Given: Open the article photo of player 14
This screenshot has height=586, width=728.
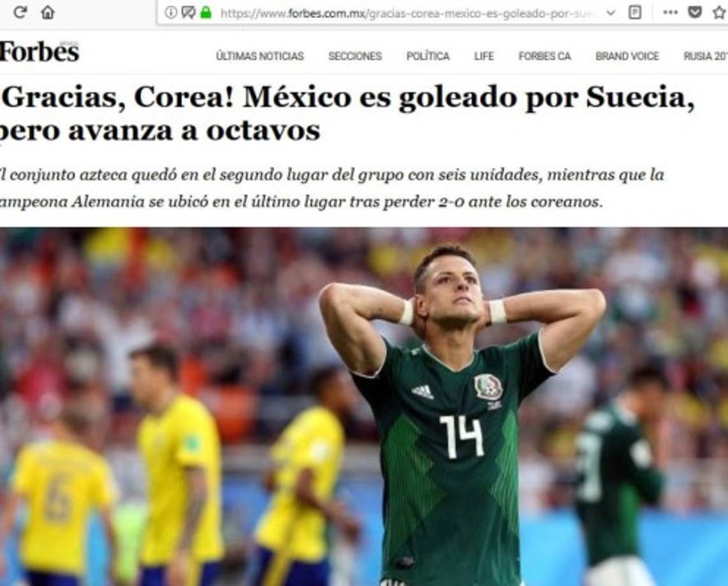Looking at the screenshot, I should pos(364,406).
